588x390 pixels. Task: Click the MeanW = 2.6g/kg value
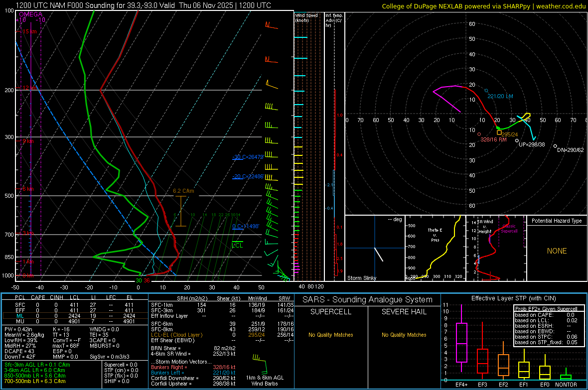pyautogui.click(x=24, y=335)
